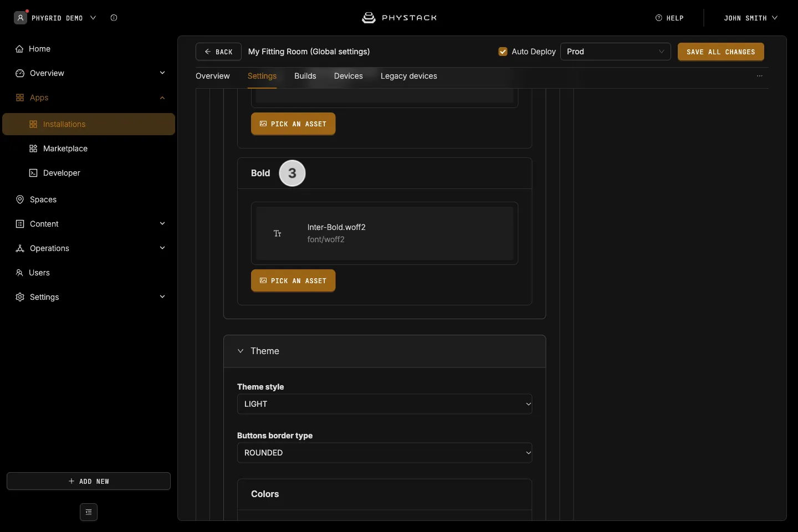798x532 pixels.
Task: Click the font type icon beside Inter-Bold.woff2
Action: pyautogui.click(x=278, y=233)
